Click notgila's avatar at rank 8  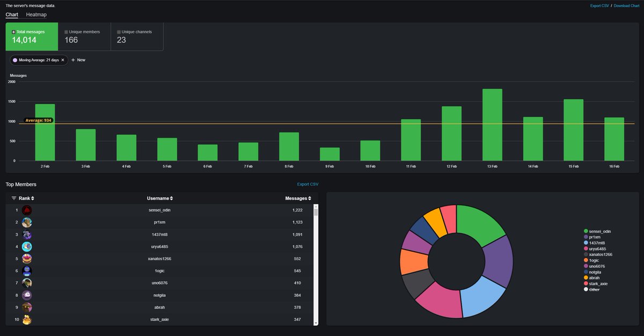tap(26, 295)
